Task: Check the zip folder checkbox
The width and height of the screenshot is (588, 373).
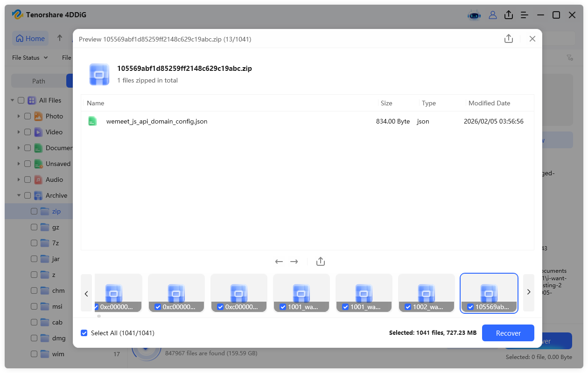Action: click(x=34, y=211)
